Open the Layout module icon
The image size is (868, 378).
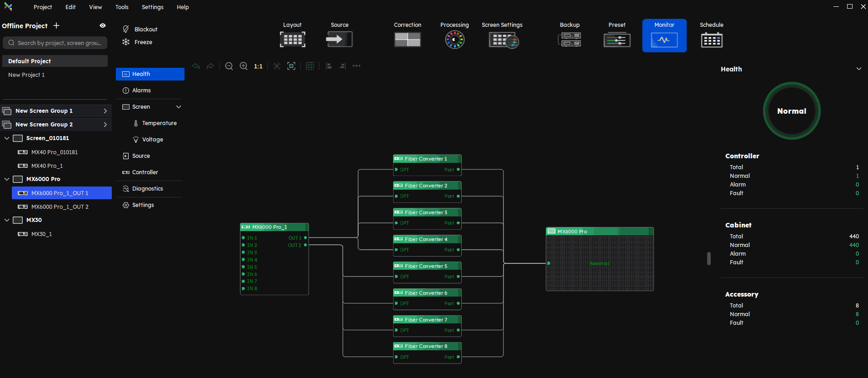292,40
